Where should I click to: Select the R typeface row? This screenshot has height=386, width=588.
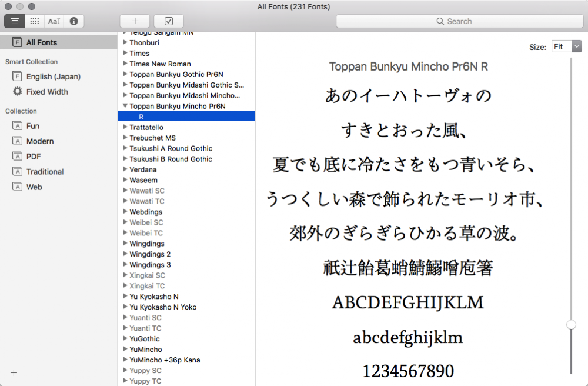click(x=186, y=117)
